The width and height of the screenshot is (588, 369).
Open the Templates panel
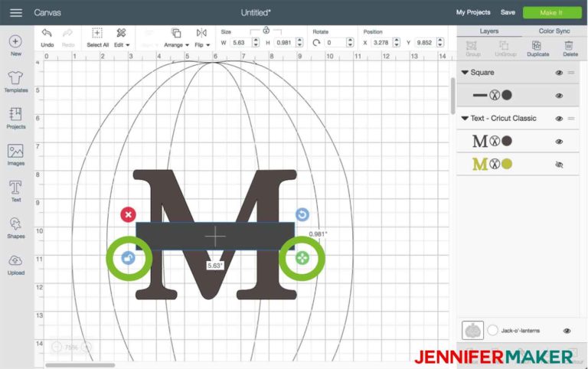pyautogui.click(x=16, y=82)
